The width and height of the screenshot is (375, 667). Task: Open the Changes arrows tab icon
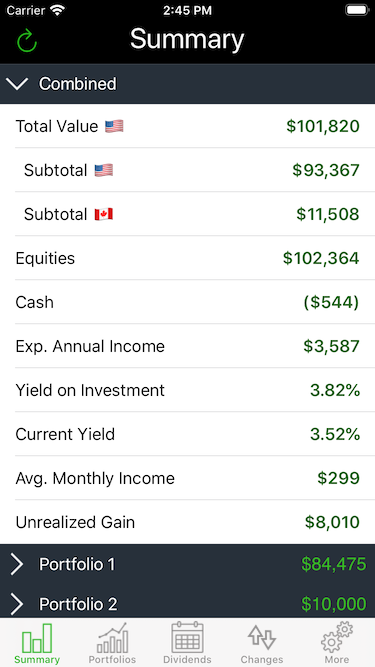click(262, 638)
